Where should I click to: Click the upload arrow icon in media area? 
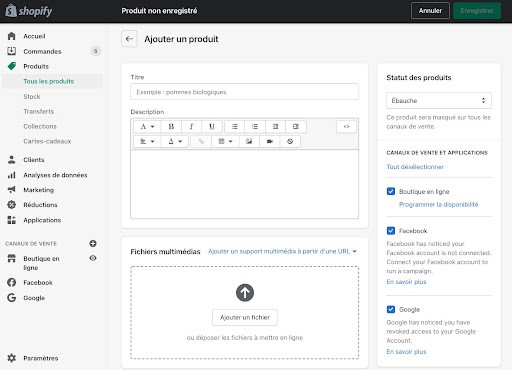pyautogui.click(x=245, y=293)
